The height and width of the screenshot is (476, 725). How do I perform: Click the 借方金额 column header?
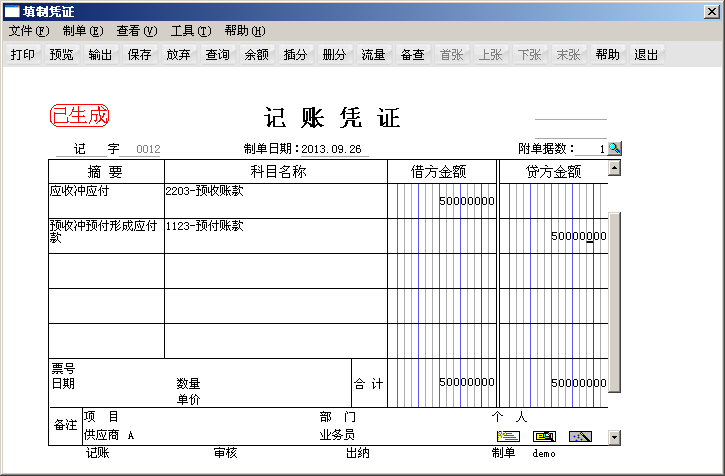pos(442,172)
